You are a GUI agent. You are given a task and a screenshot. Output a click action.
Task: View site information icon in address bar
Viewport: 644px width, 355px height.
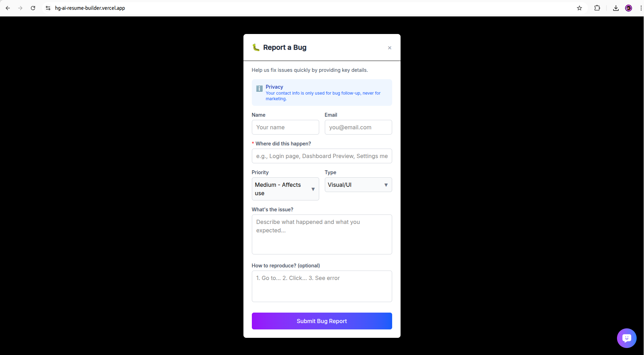coord(48,8)
